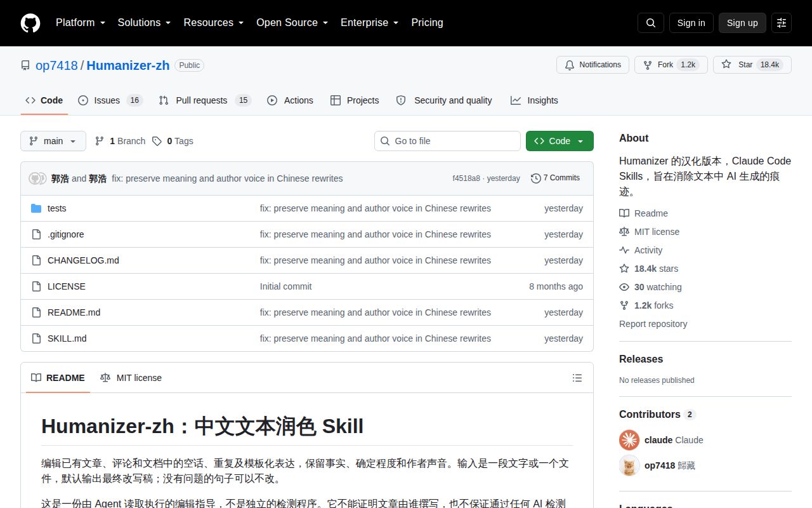
Task: Open the README outline list icon
Action: point(577,378)
